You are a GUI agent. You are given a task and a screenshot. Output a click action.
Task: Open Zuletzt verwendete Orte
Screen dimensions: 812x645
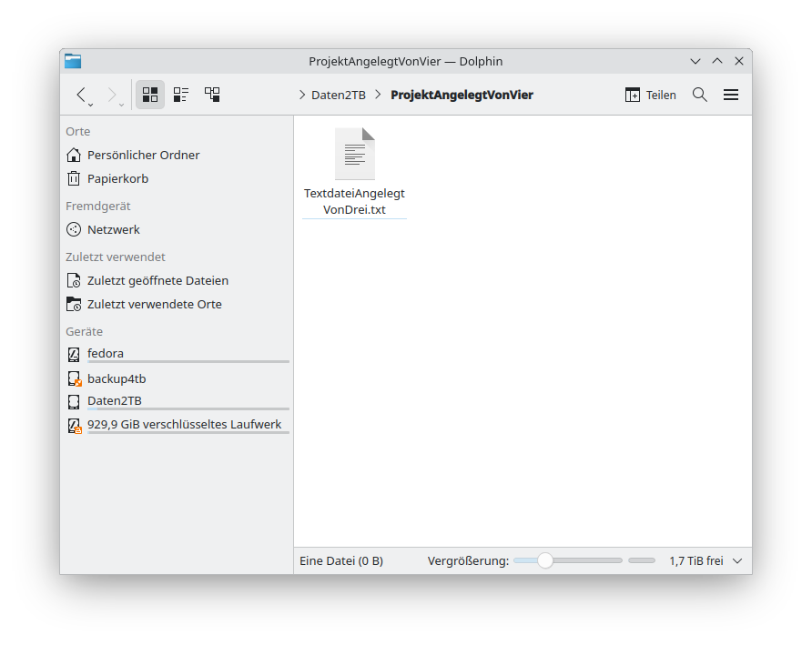[x=177, y=305]
